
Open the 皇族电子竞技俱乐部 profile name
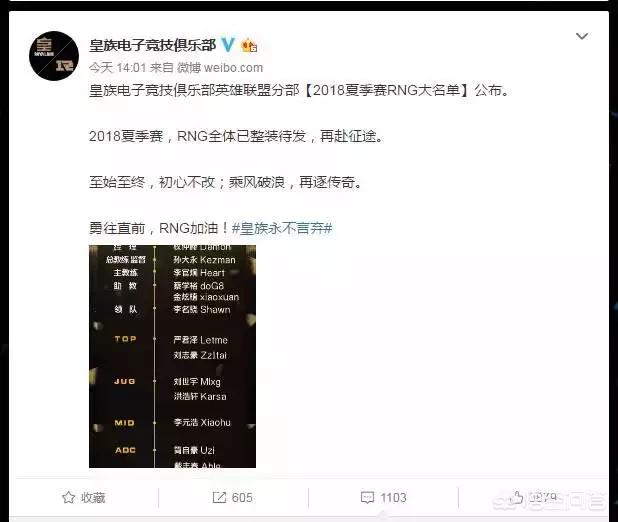[x=153, y=45]
